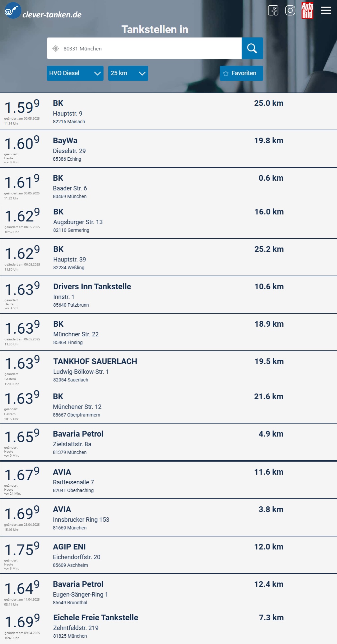Screen dimensions: 337x644
Task: Open BK station at Hauptstr. 9 Maisach
Action: click(134, 112)
